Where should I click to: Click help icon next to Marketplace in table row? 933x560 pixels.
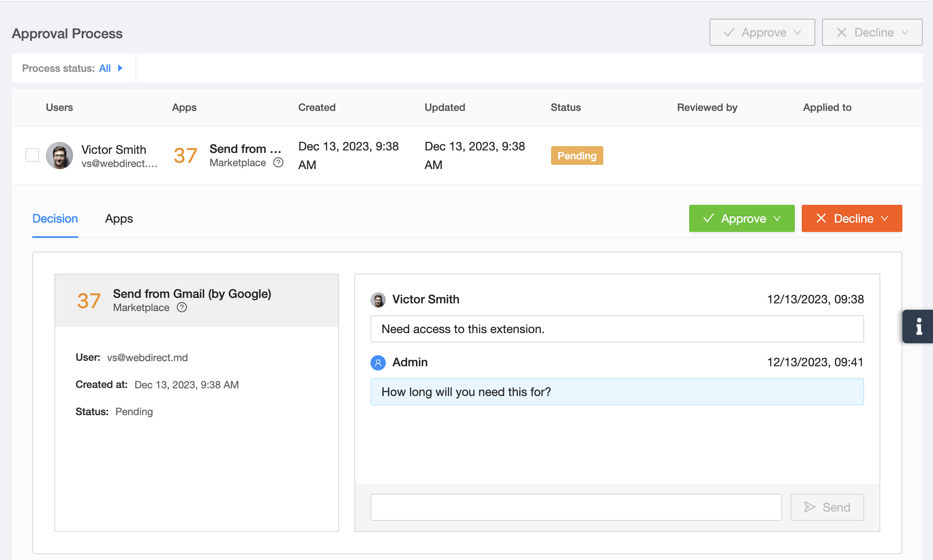(x=278, y=163)
